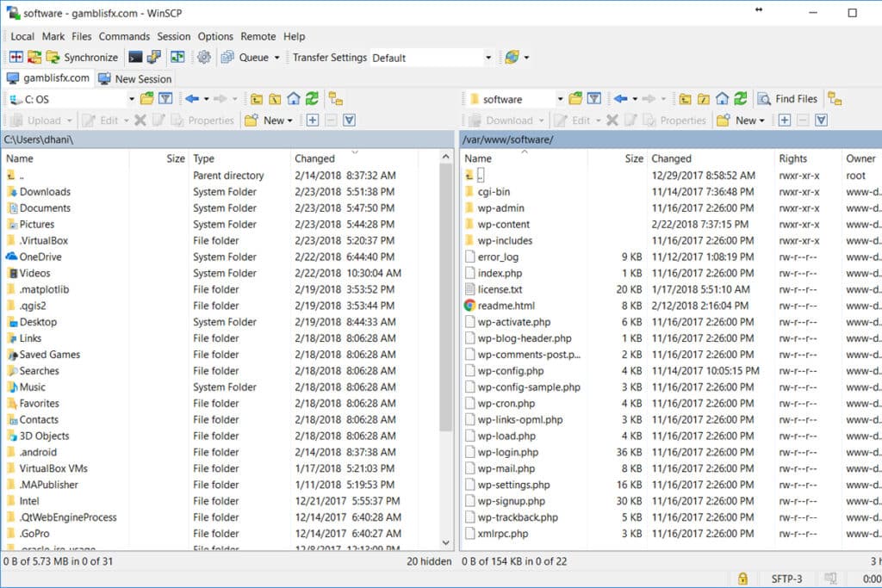
Task: Click remote Select Files plus icon
Action: point(785,121)
